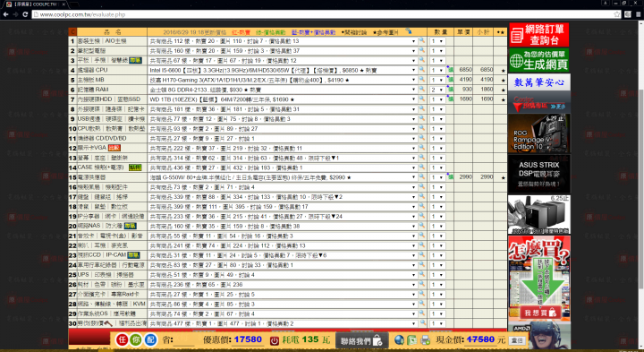Click 主機板 MB category label
Screen dimensions: 644x352
(90, 81)
